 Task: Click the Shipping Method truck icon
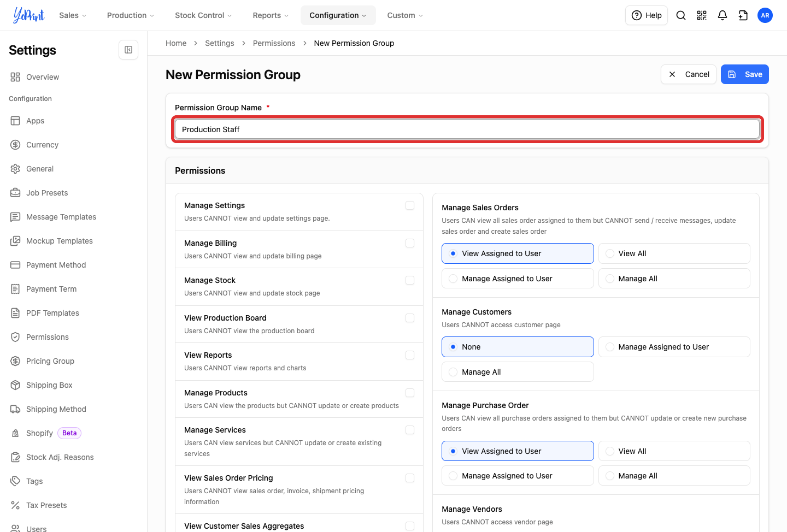coord(15,409)
